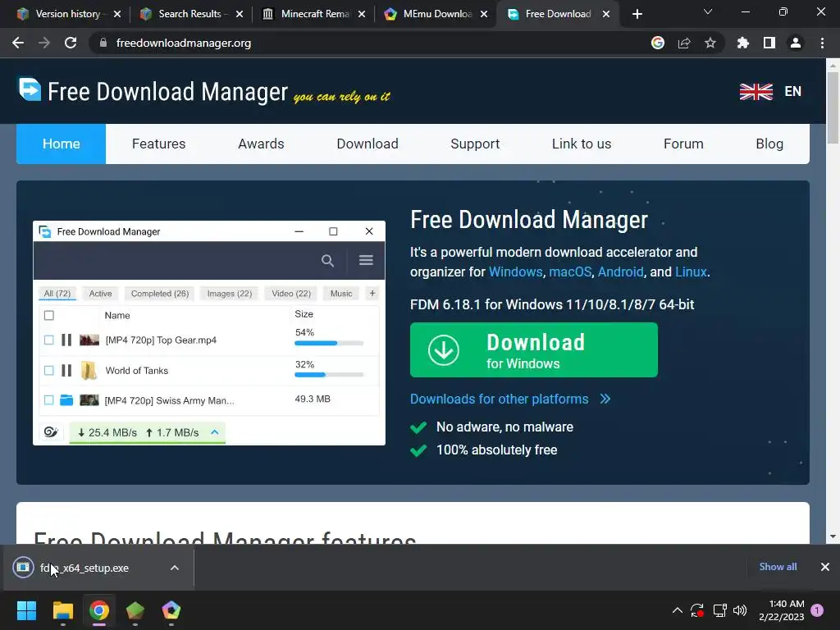Click the World of Tanks 32% progress bar

coord(329,374)
